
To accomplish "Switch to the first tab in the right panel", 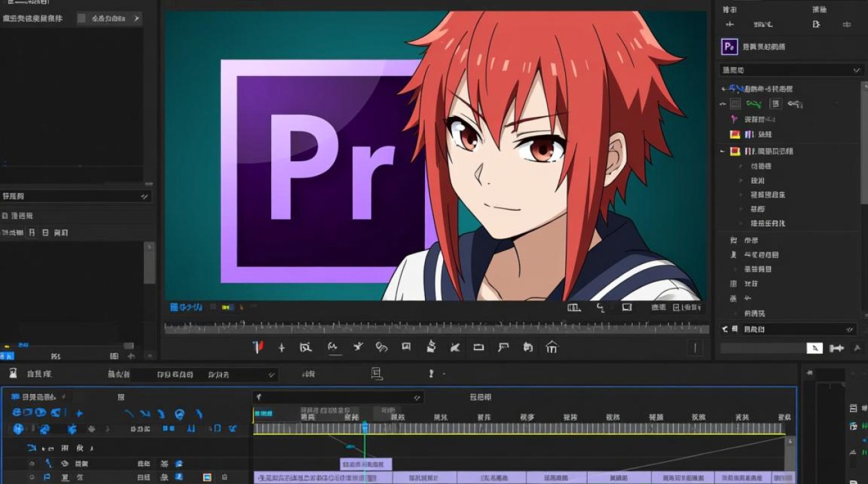I will [730, 9].
